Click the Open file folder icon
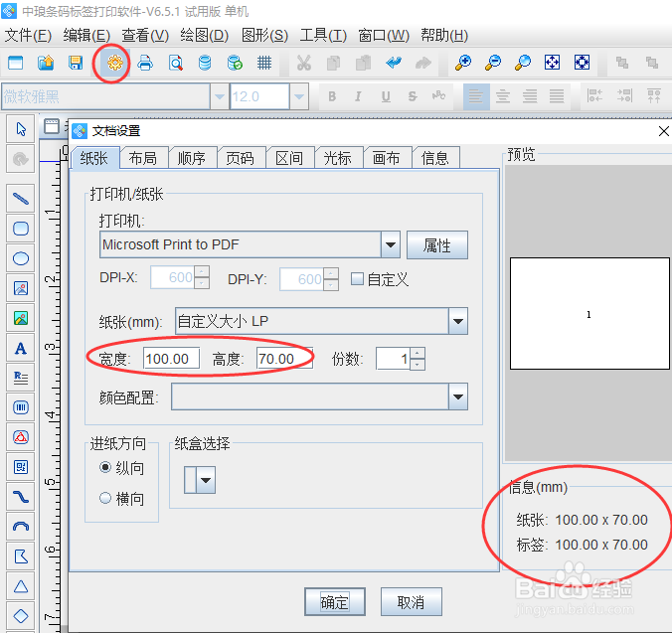Viewport: 672px width, 633px height. pyautogui.click(x=46, y=63)
